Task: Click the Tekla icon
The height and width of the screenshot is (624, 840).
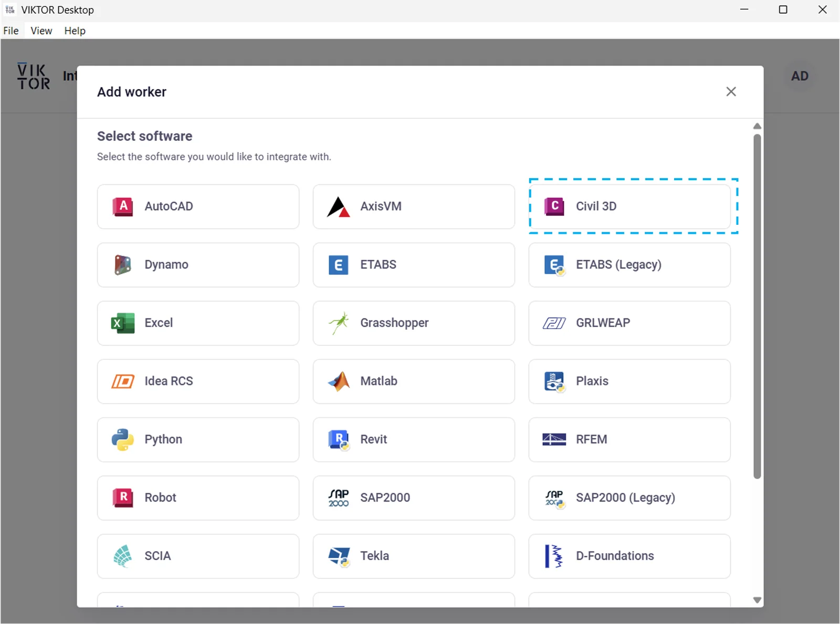Action: tap(339, 557)
